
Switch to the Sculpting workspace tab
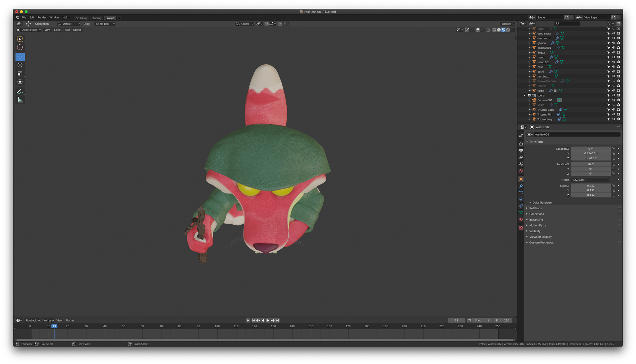pos(81,18)
